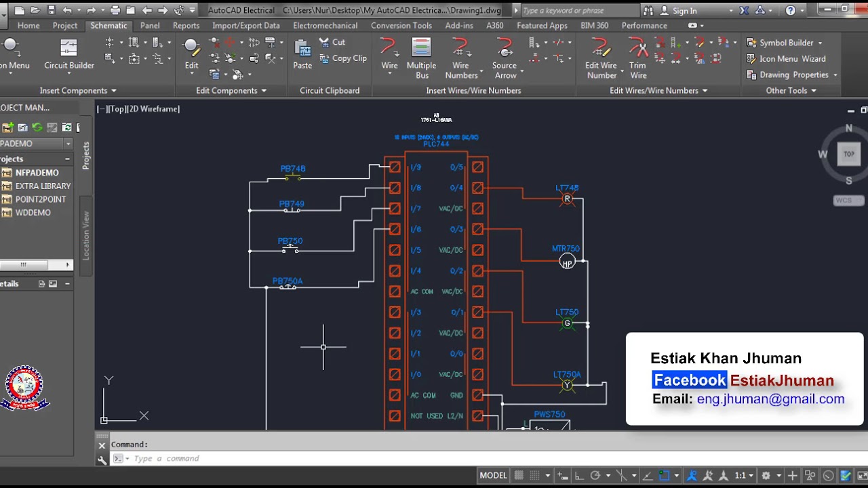The image size is (868, 488).
Task: Select the Multiple Bus tool
Action: click(x=421, y=58)
